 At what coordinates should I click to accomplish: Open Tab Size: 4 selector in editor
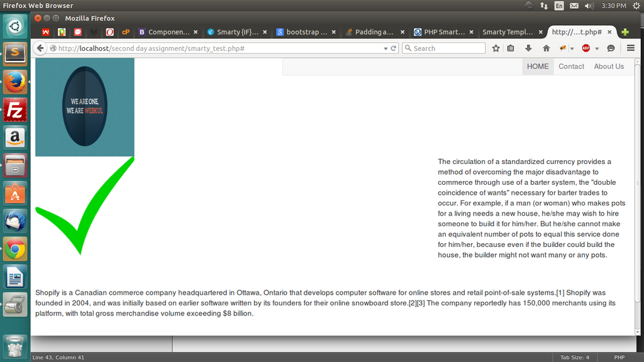click(x=575, y=358)
